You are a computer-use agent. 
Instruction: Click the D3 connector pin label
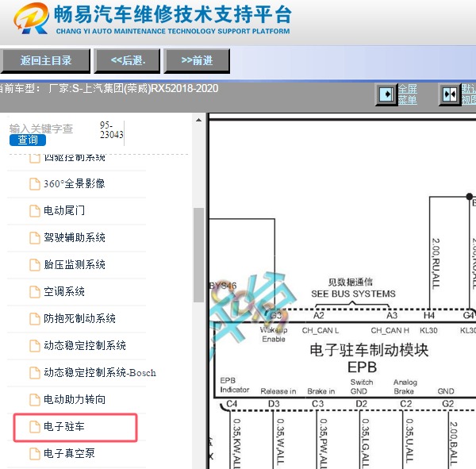click(x=274, y=404)
